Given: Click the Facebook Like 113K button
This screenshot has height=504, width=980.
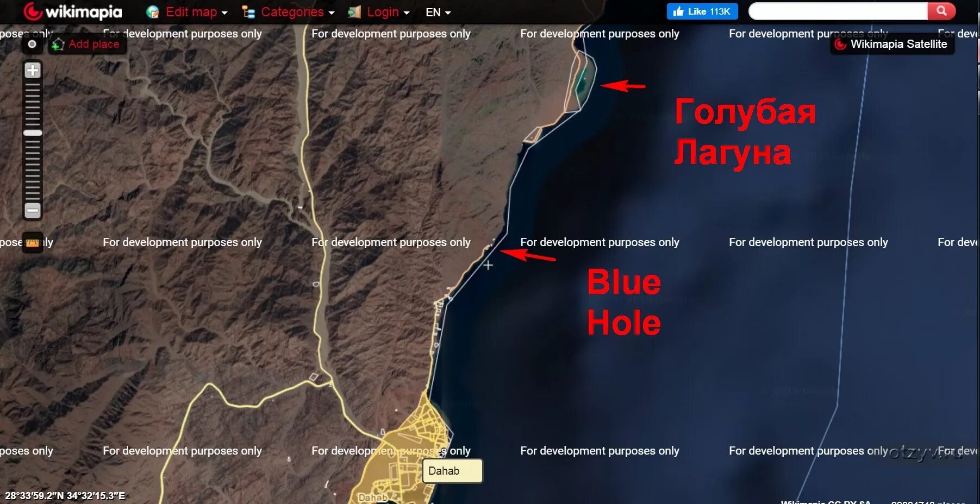Looking at the screenshot, I should [x=702, y=11].
